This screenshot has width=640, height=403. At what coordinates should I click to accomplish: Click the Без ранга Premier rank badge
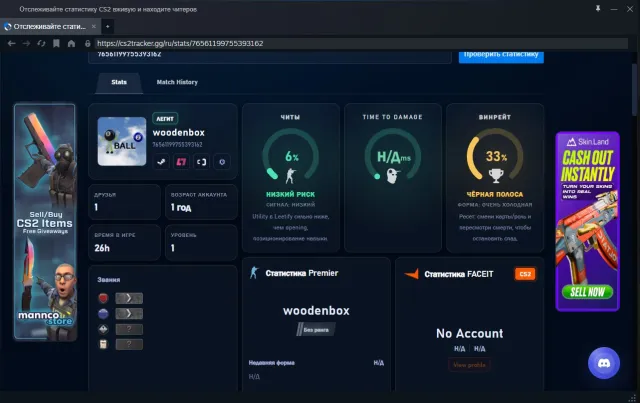(x=316, y=330)
